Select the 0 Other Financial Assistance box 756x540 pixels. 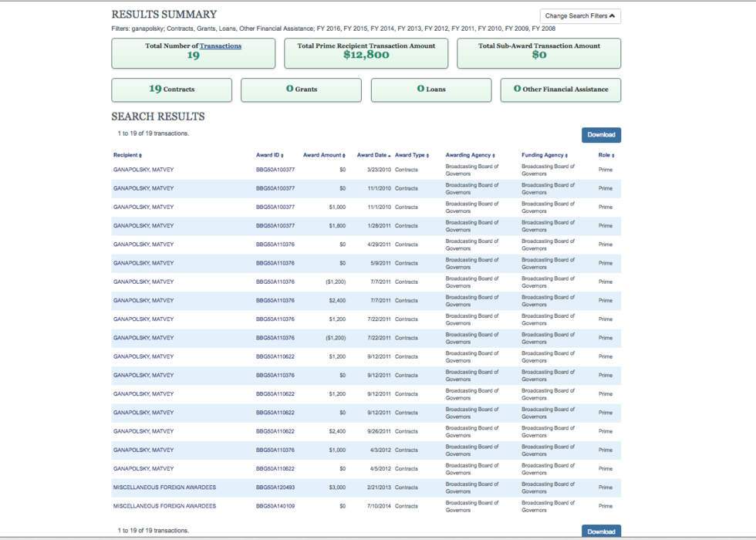[x=560, y=89]
